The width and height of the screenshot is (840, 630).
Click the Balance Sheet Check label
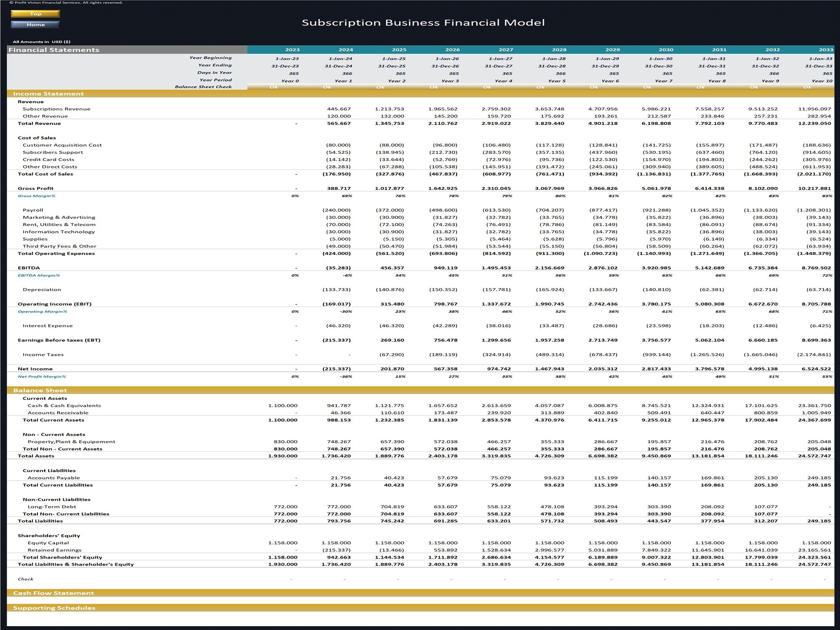coord(203,87)
